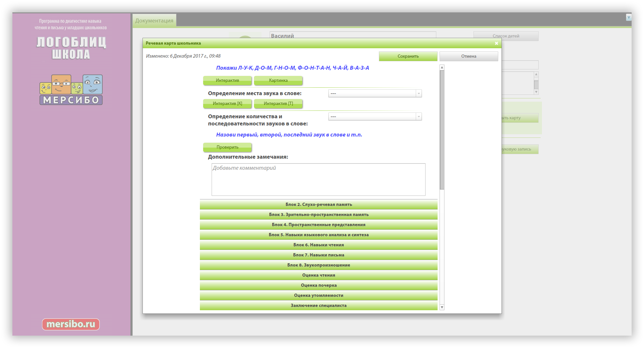Click the Проверить button
This screenshot has width=644, height=348.
[x=227, y=147]
